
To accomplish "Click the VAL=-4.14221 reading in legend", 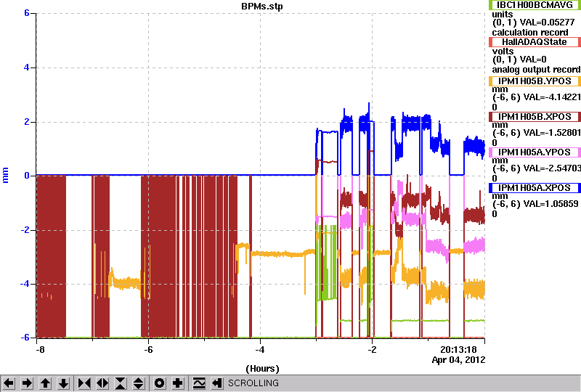I will pos(552,97).
